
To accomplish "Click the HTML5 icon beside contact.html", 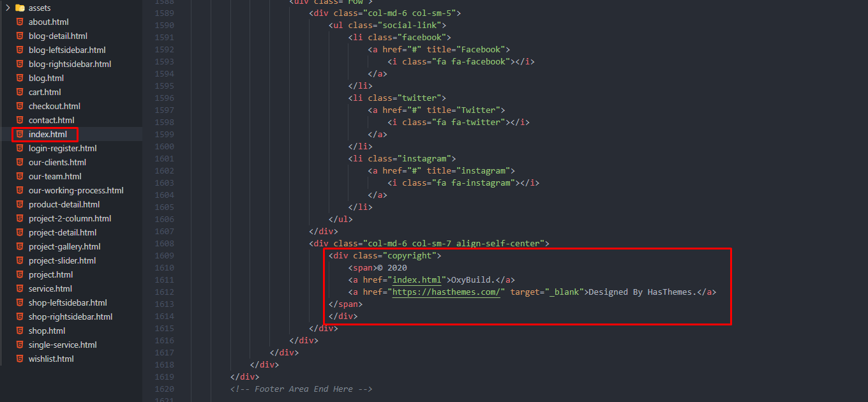I will [x=20, y=120].
